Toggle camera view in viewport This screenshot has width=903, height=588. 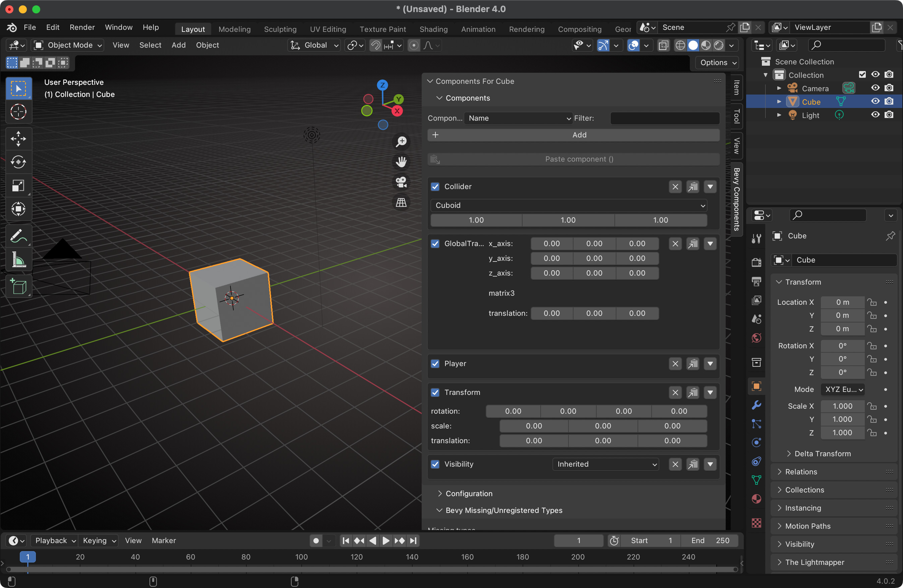(x=401, y=182)
